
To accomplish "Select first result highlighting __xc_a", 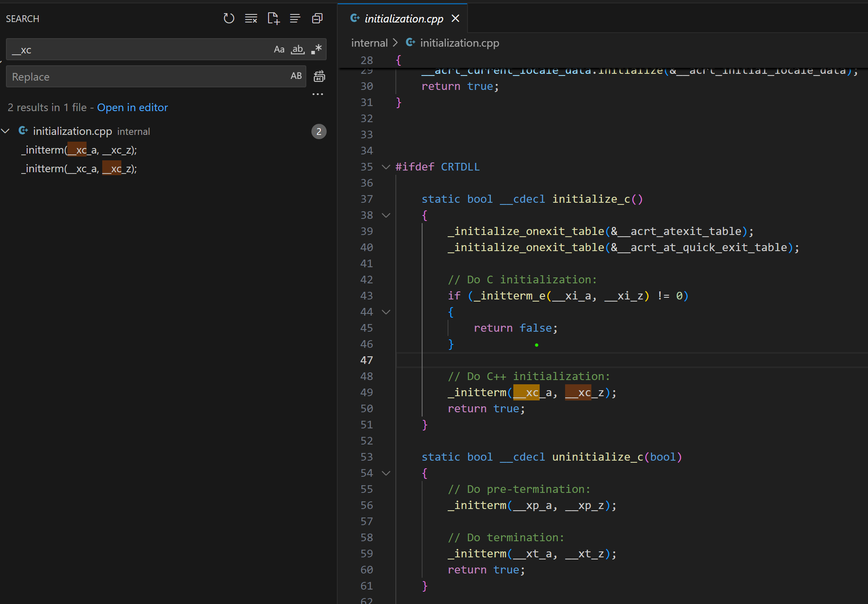I will tap(79, 150).
